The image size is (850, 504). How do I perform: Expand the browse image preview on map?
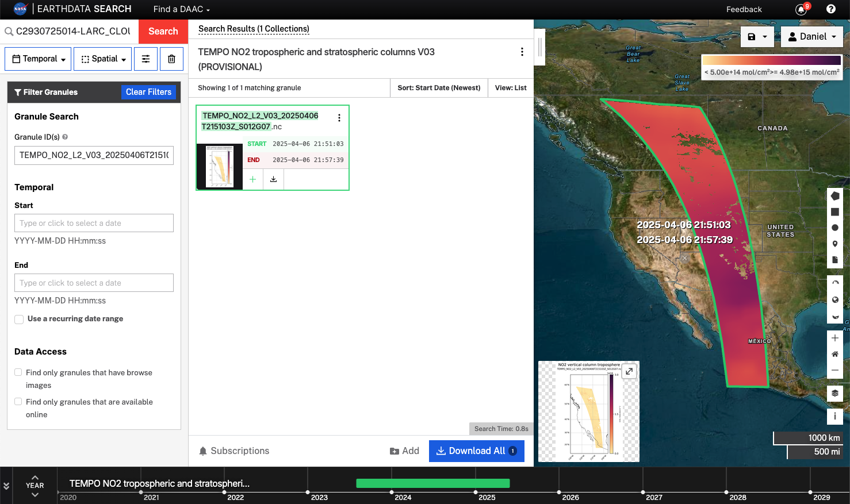(629, 371)
